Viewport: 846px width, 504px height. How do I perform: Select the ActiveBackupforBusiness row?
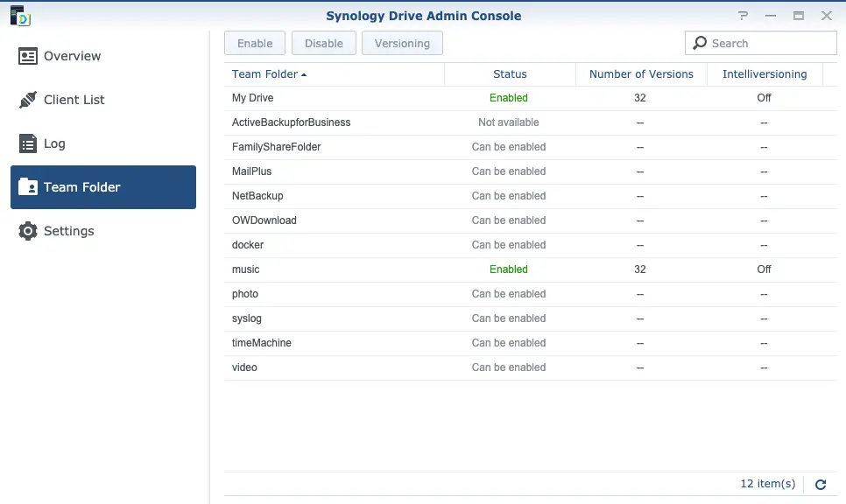pyautogui.click(x=531, y=122)
